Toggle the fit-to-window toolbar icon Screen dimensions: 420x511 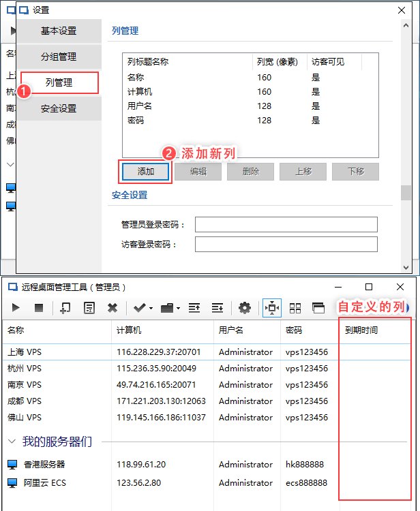click(272, 308)
